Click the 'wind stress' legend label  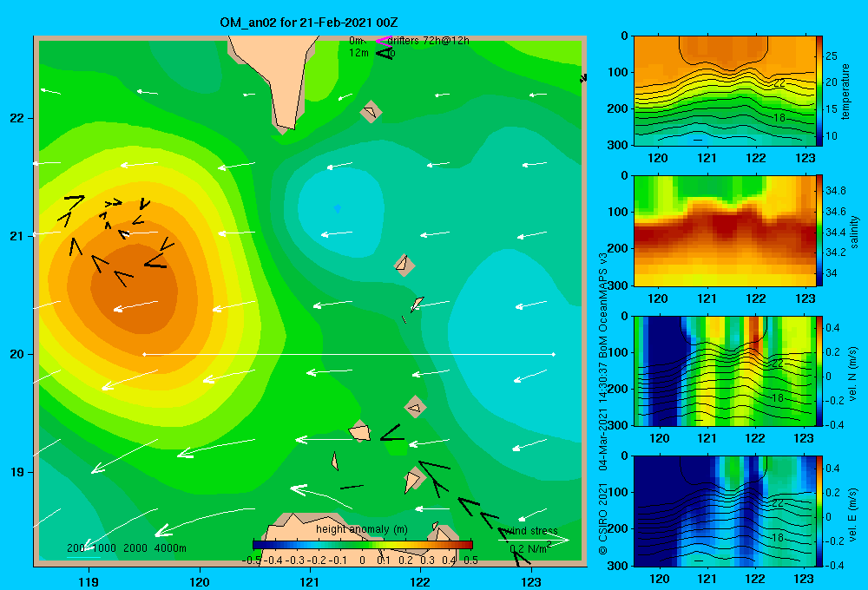[x=532, y=531]
